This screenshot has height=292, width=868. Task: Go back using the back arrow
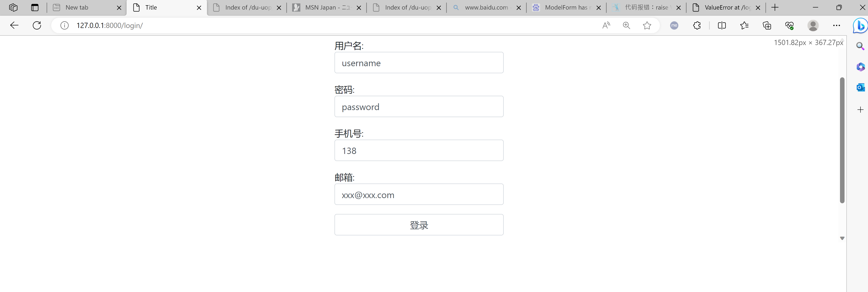[14, 25]
